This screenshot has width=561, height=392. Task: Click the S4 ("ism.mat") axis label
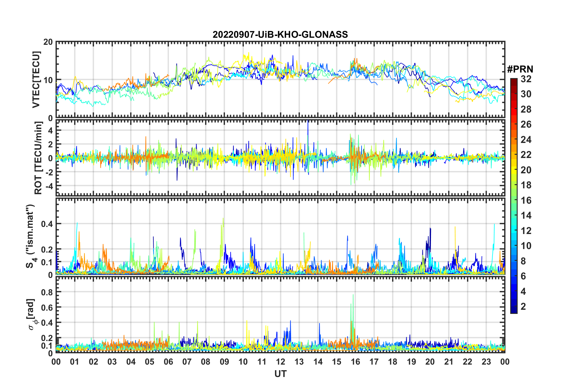click(31, 236)
